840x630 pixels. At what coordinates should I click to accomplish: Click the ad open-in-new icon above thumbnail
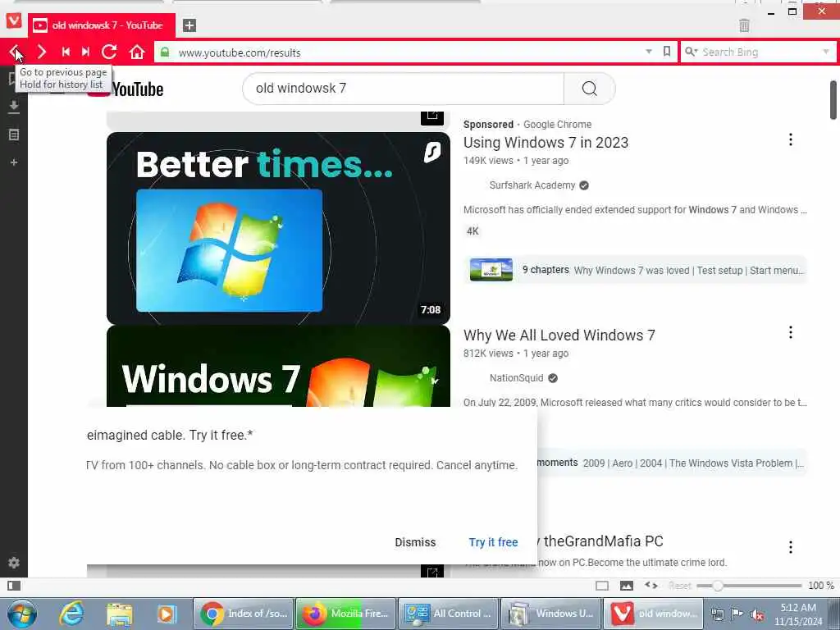[x=431, y=116]
